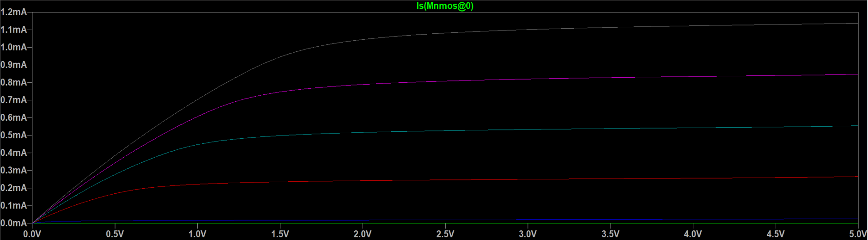Click the 1.1mA y-axis label
868x240 pixels.
tap(13, 30)
